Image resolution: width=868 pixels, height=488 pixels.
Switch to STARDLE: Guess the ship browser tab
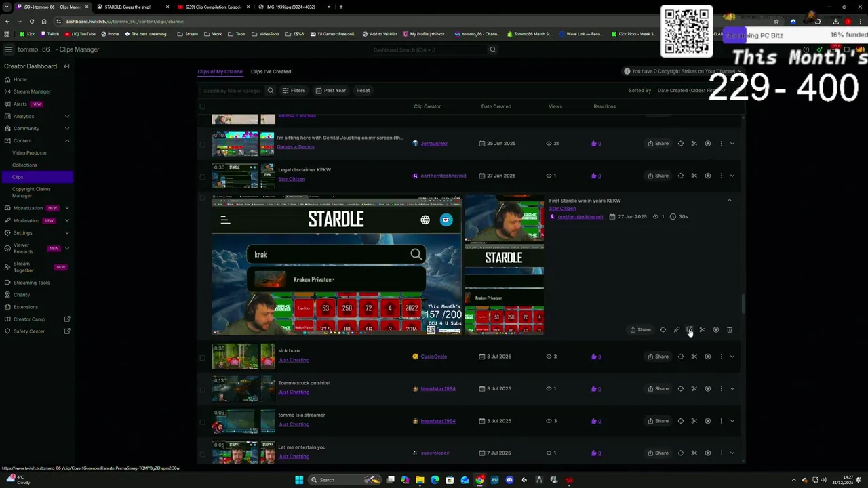[132, 7]
